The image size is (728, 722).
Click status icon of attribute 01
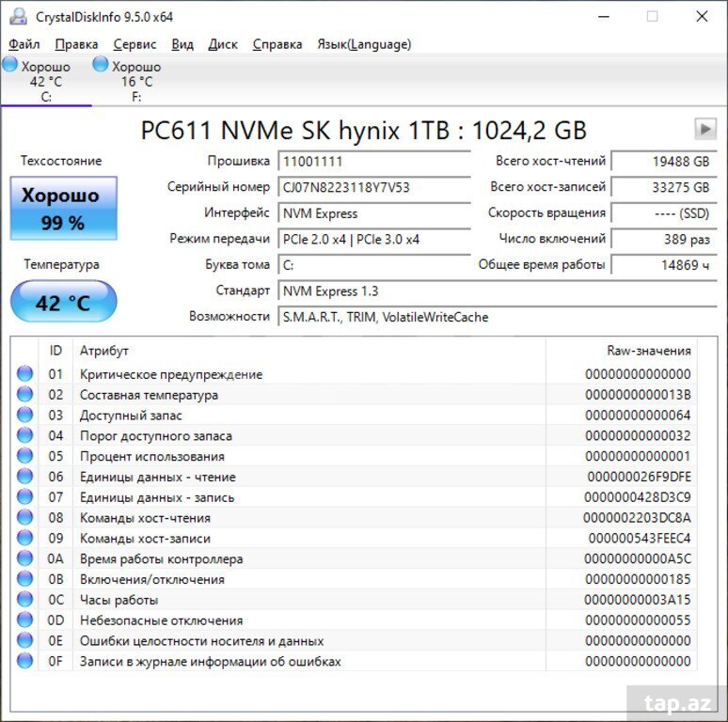pos(25,373)
